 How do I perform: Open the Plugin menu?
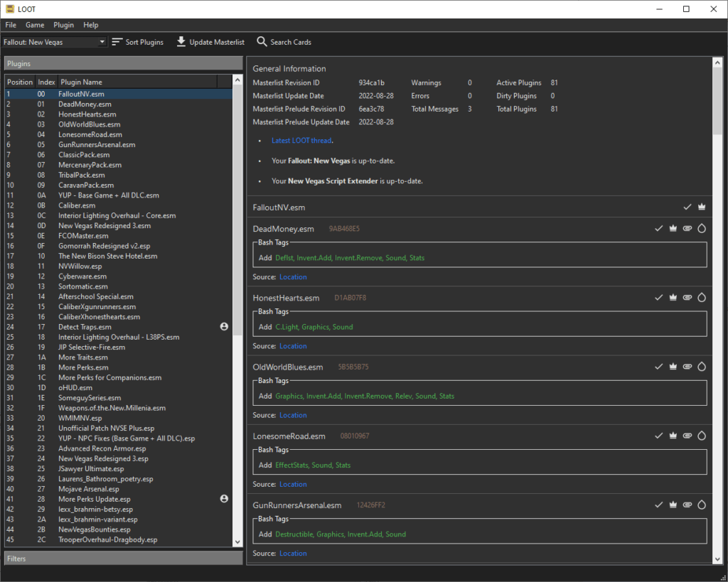coord(63,25)
